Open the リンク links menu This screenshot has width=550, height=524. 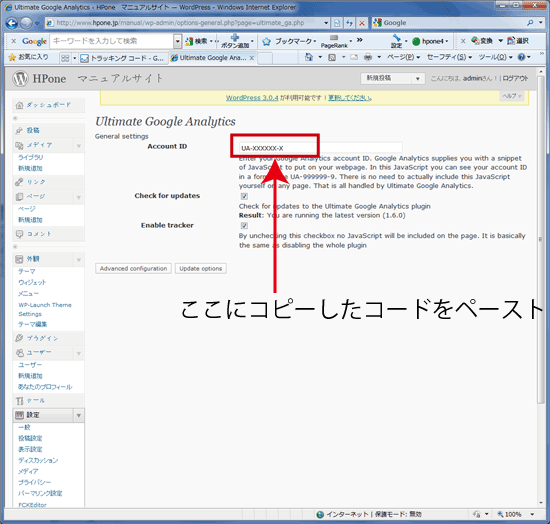(x=48, y=182)
